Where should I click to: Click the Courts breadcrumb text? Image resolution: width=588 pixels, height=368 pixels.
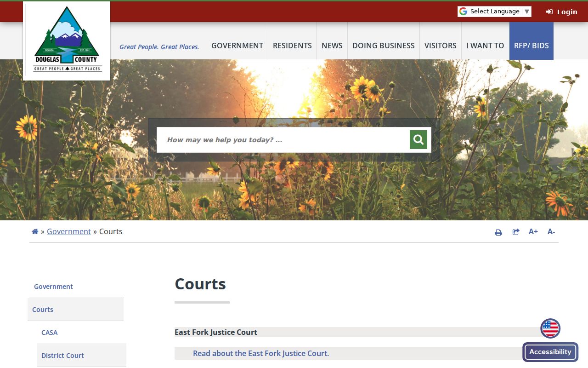point(111,231)
